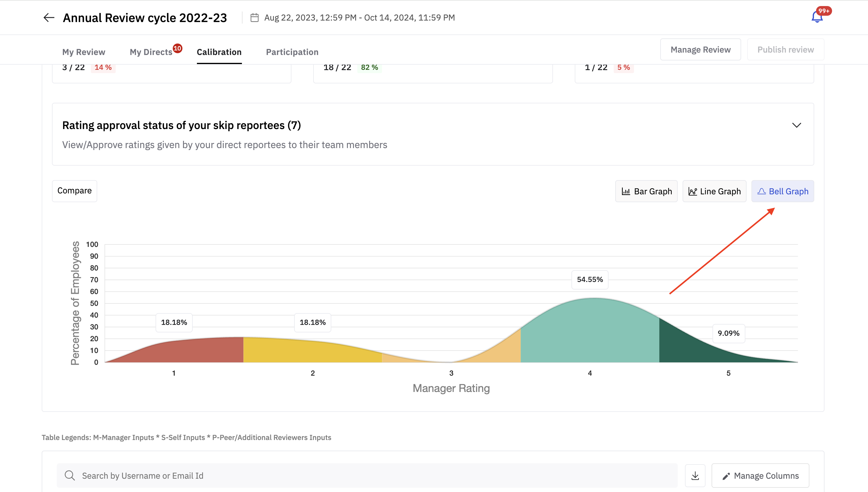Open the My Directs tab
868x492 pixels.
pos(151,52)
